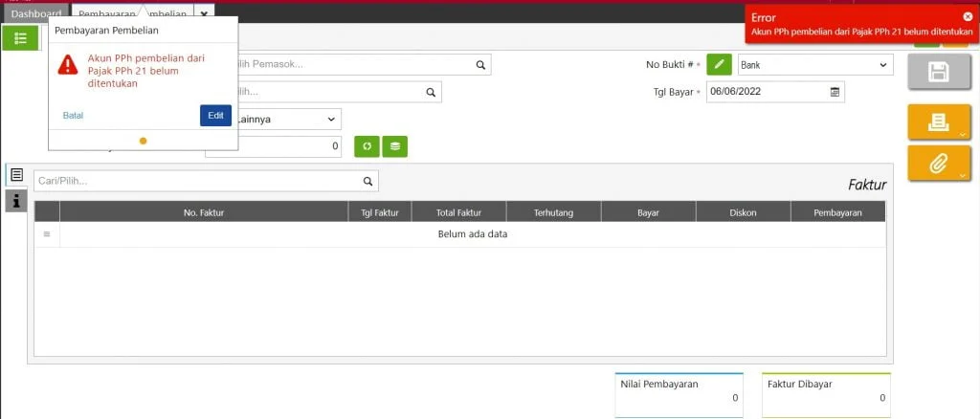This screenshot has height=419, width=980.
Task: Click the Tgl Bayar date input field
Action: tap(766, 92)
